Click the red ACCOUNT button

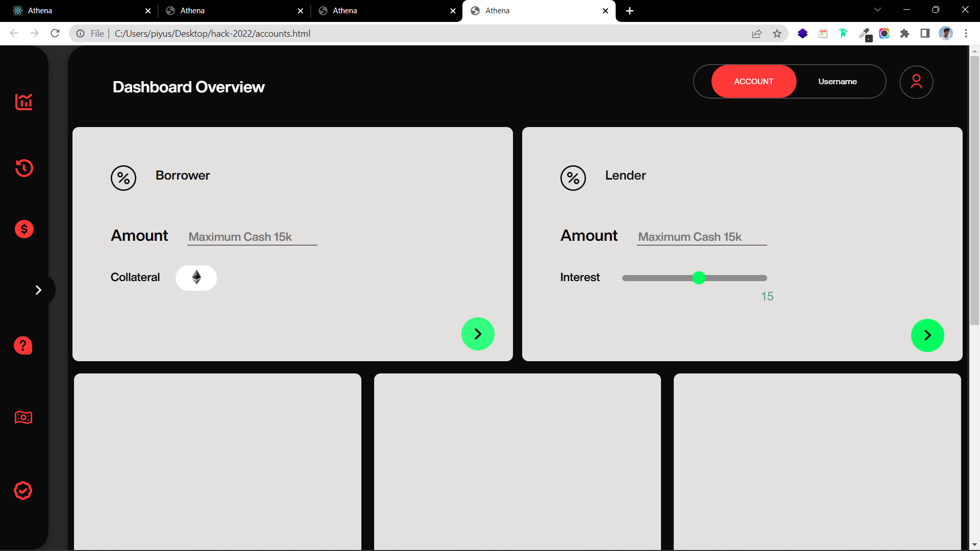point(753,82)
